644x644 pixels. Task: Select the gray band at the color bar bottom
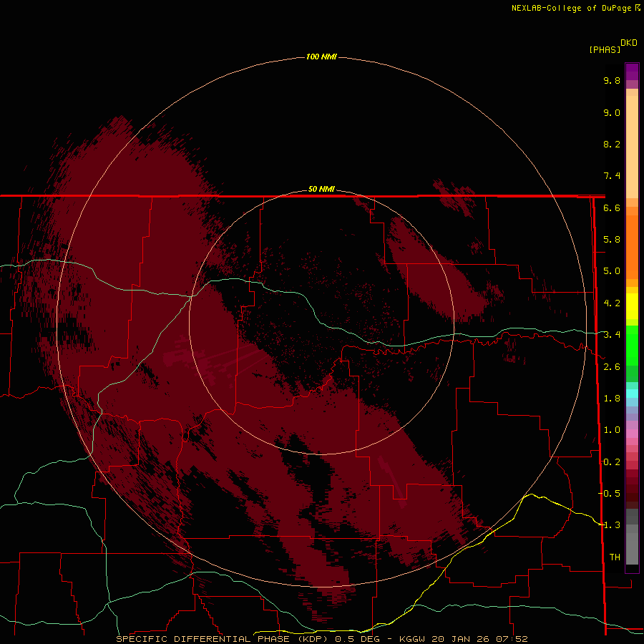point(632,538)
